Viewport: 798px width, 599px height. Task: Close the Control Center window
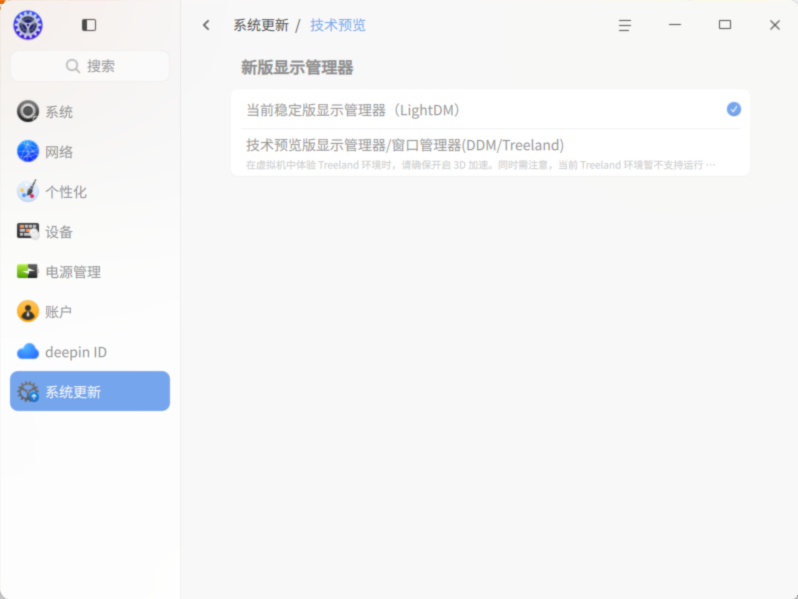775,25
